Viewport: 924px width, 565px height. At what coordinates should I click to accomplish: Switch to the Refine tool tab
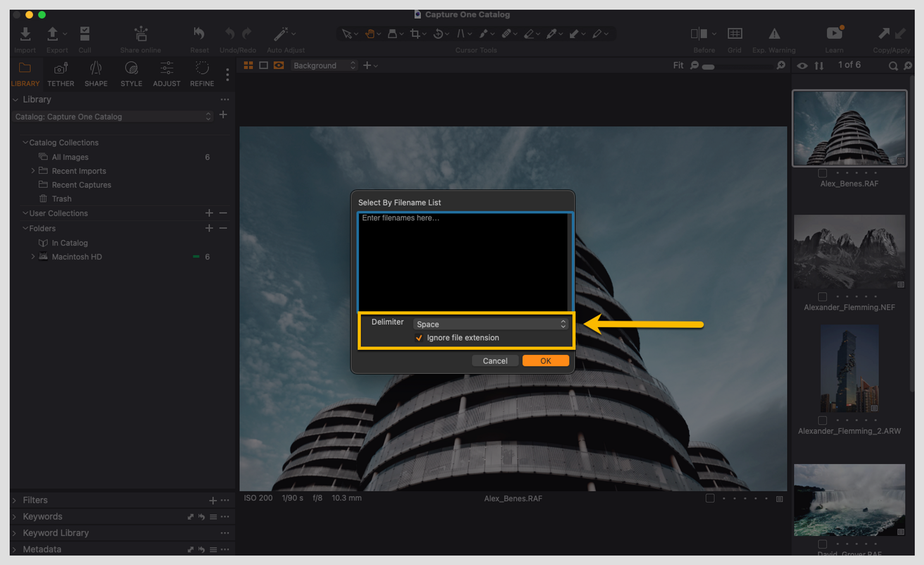tap(202, 74)
